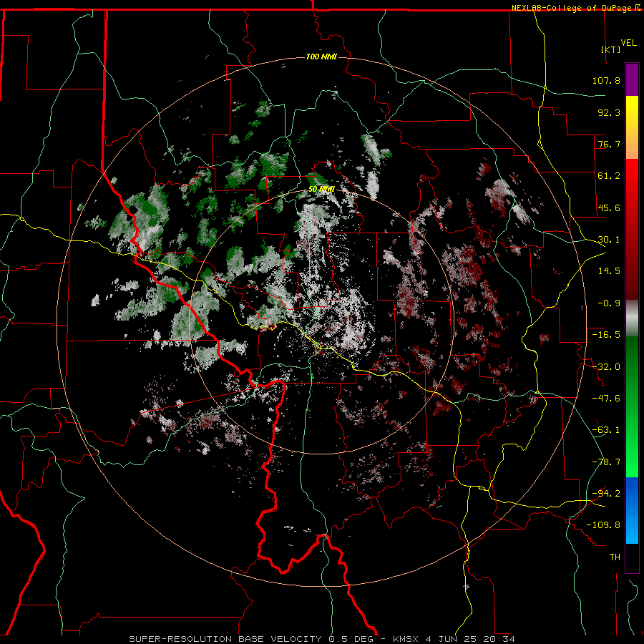Click the [KT] units label

click(x=611, y=49)
